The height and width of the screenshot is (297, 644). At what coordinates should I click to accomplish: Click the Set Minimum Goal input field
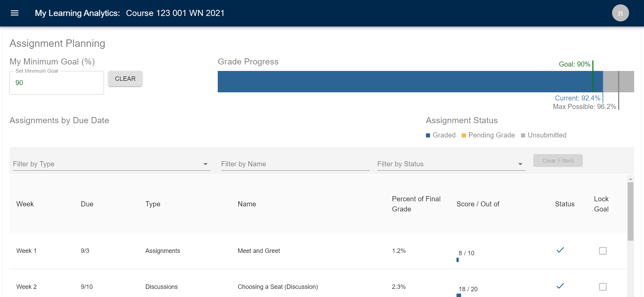tap(57, 83)
